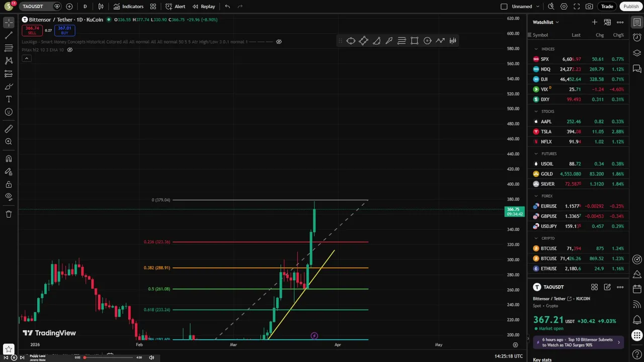Open the D timeframe interval selector

tap(85, 7)
